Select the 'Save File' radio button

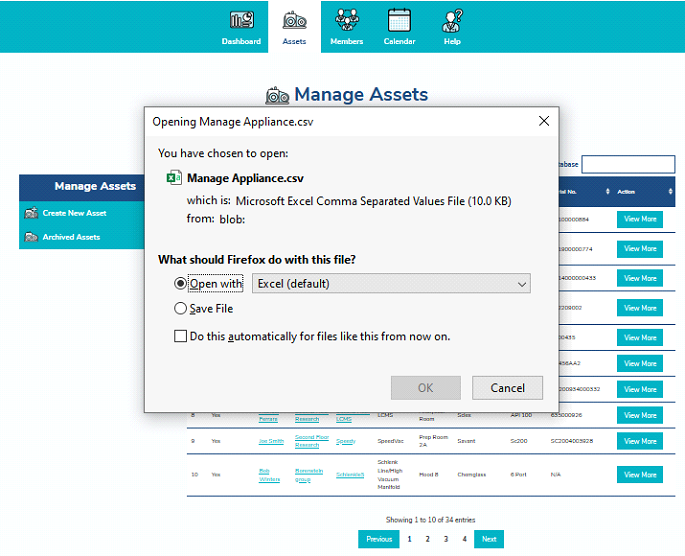[181, 309]
